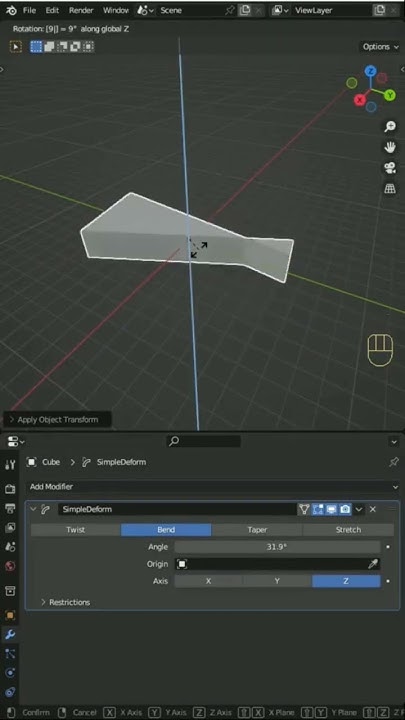
Task: Open the Object properties tab
Action: [10, 615]
